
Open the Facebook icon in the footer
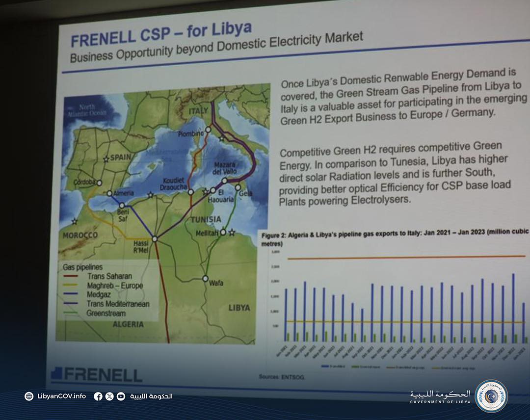pos(98,396)
